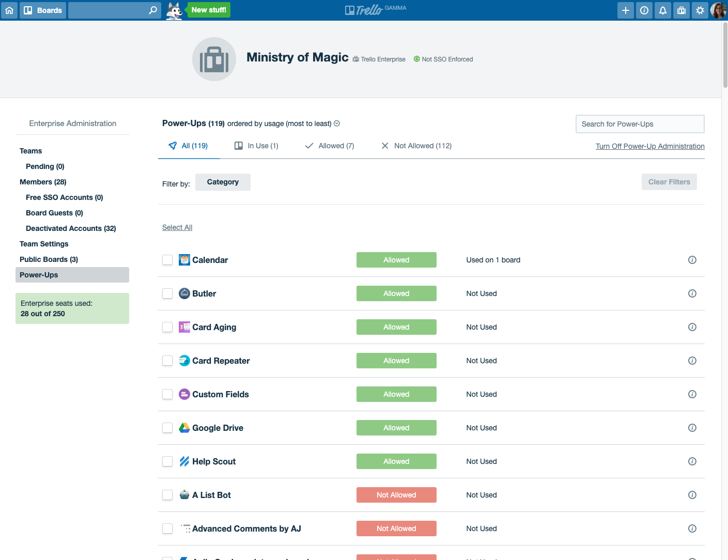Open the Category filter dropdown
This screenshot has width=728, height=560.
[223, 182]
